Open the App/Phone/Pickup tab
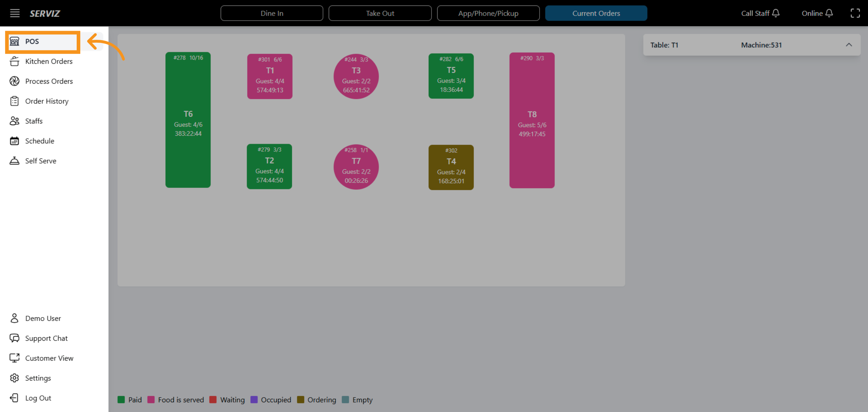 tap(488, 13)
